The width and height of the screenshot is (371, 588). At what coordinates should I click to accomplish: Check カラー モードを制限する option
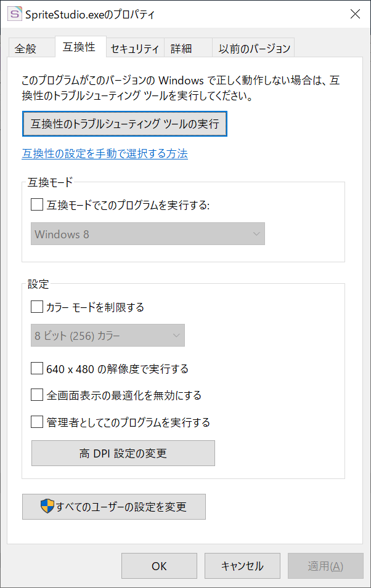(37, 307)
